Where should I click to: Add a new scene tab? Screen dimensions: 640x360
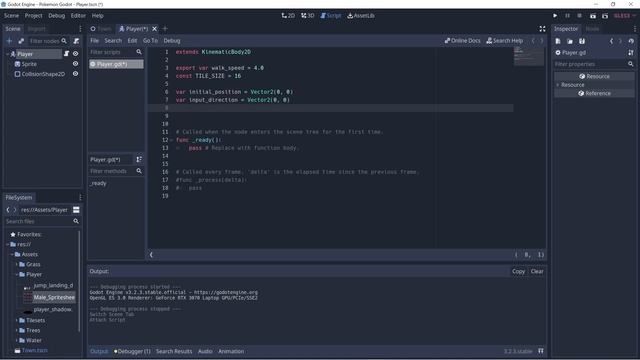click(165, 29)
